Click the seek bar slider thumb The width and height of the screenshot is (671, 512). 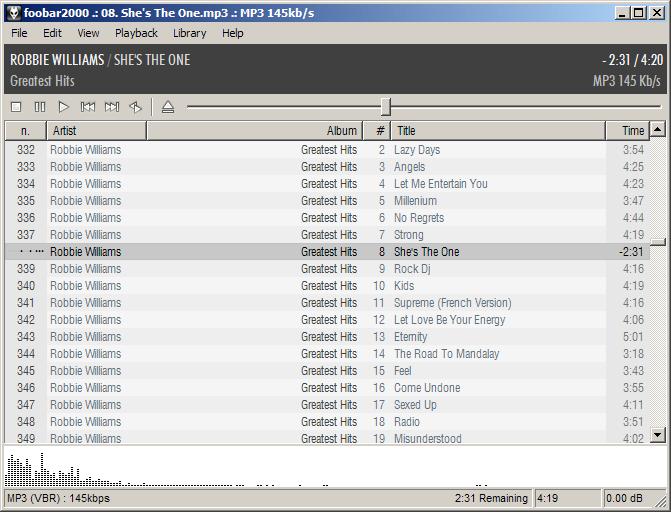(x=386, y=107)
